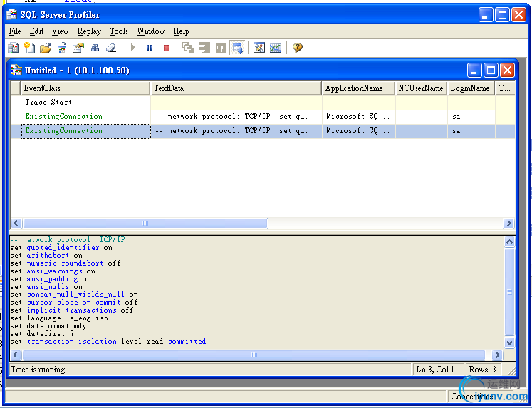This screenshot has height=408, width=532.
Task: Open the Replay menu
Action: pyautogui.click(x=89, y=31)
